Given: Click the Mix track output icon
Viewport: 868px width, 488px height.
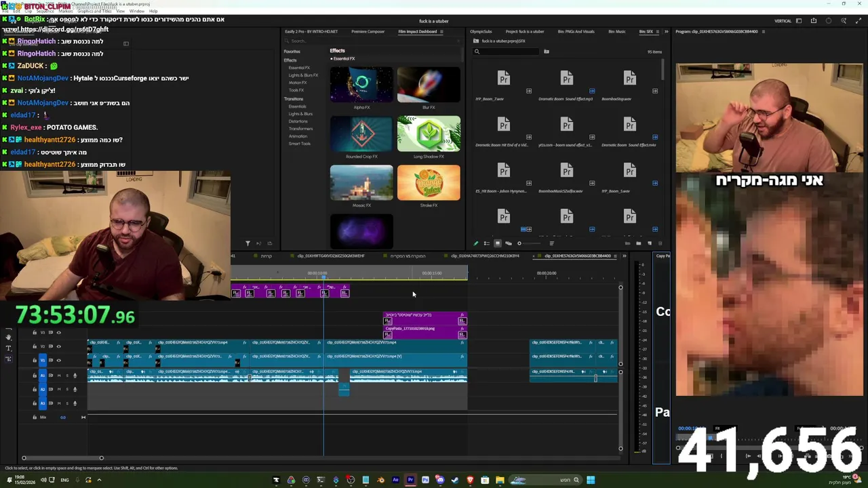Looking at the screenshot, I should click(x=83, y=418).
